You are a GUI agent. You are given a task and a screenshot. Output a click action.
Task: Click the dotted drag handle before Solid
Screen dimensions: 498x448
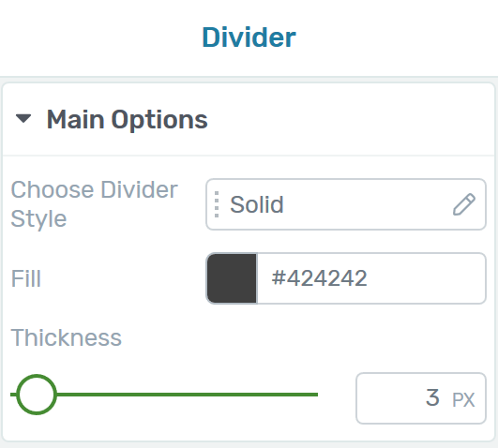tap(217, 204)
